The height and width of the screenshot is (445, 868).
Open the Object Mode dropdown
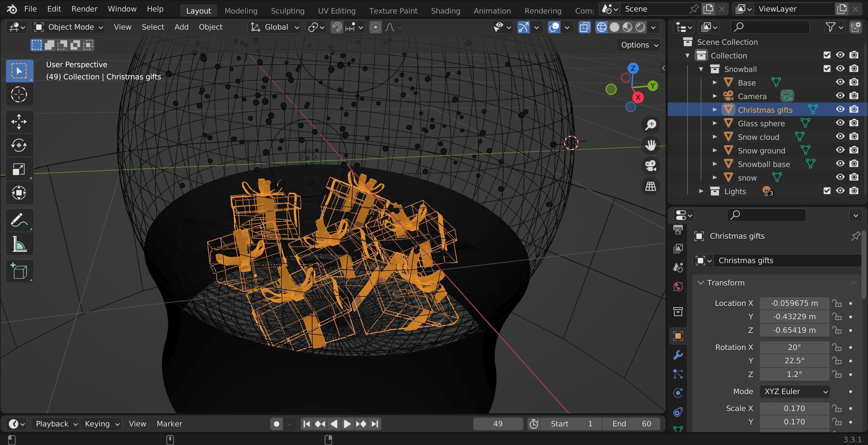pyautogui.click(x=69, y=27)
